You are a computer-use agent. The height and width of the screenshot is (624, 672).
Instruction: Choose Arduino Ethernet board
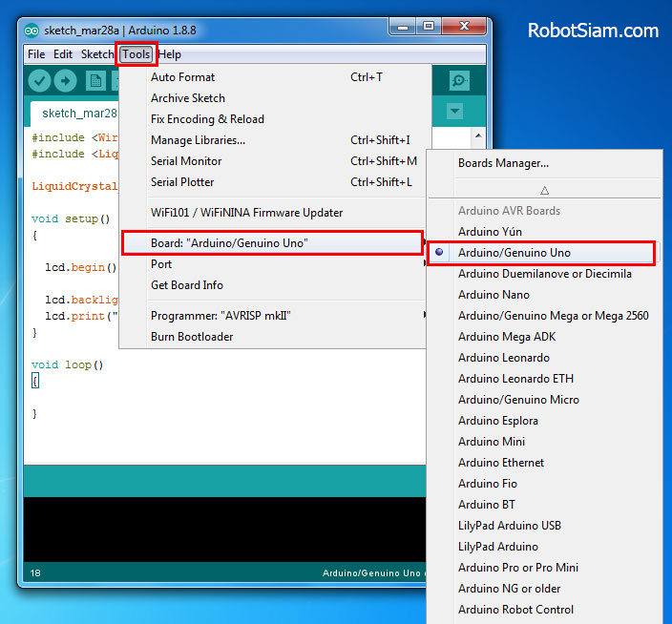(544, 463)
